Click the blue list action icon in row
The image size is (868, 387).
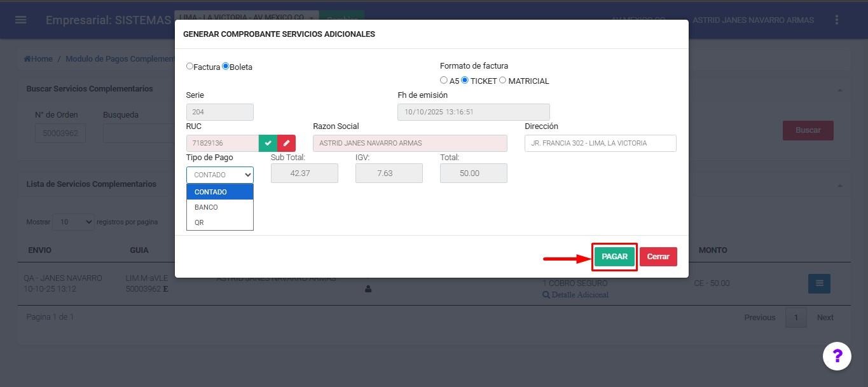click(x=819, y=283)
